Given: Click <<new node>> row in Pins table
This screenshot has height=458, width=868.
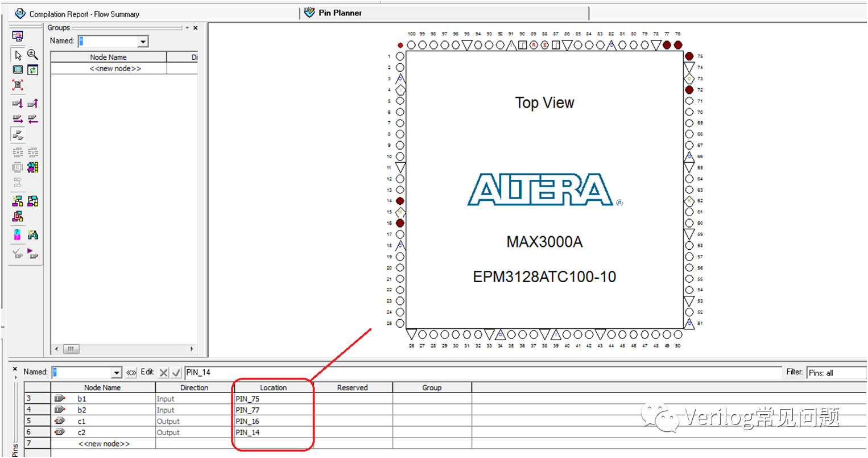Looking at the screenshot, I should pyautogui.click(x=104, y=443).
